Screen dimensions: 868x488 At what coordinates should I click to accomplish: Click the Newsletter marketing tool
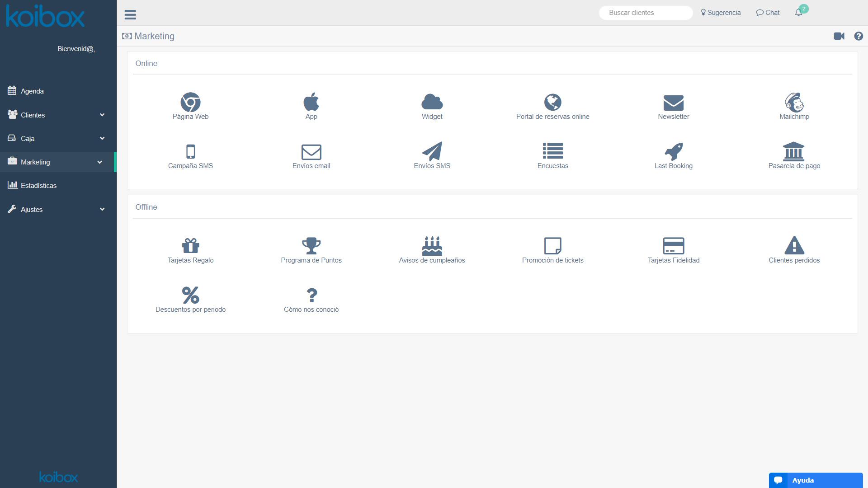pos(673,106)
